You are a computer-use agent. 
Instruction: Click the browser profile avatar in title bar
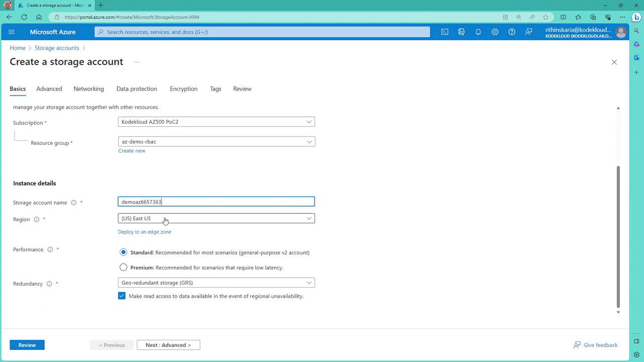click(7, 6)
